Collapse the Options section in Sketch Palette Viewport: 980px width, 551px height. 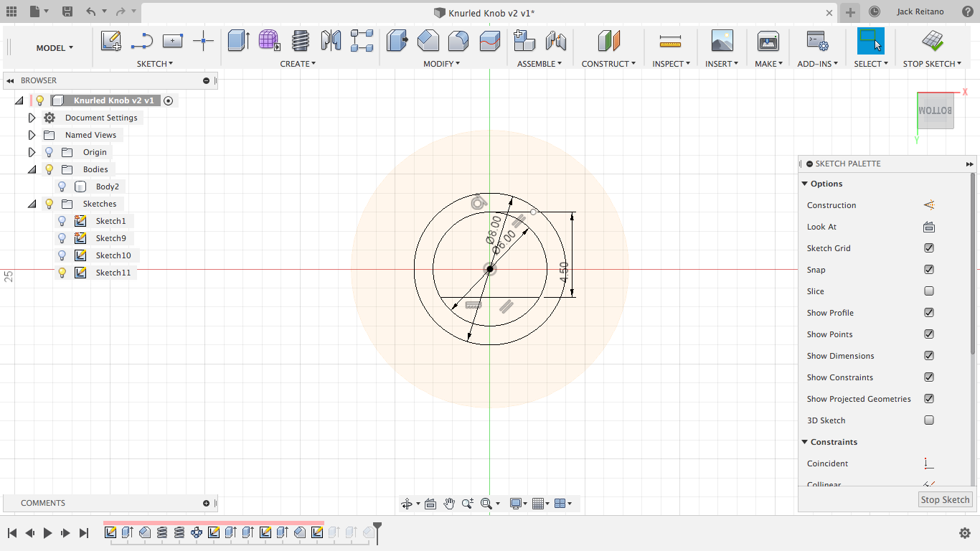pos(805,184)
